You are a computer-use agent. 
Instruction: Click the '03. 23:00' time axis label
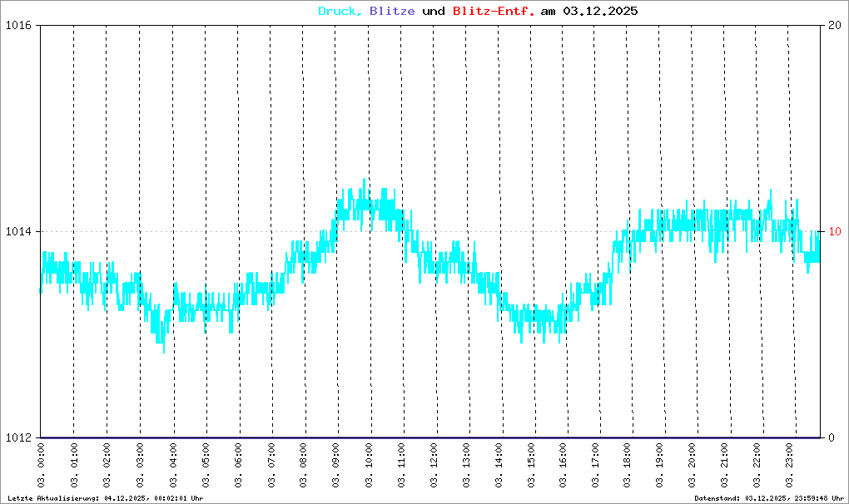tap(789, 466)
